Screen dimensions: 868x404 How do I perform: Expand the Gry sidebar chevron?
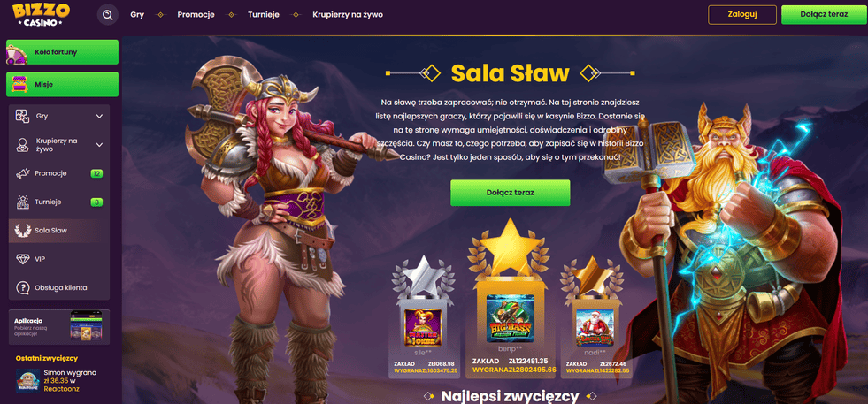click(100, 116)
